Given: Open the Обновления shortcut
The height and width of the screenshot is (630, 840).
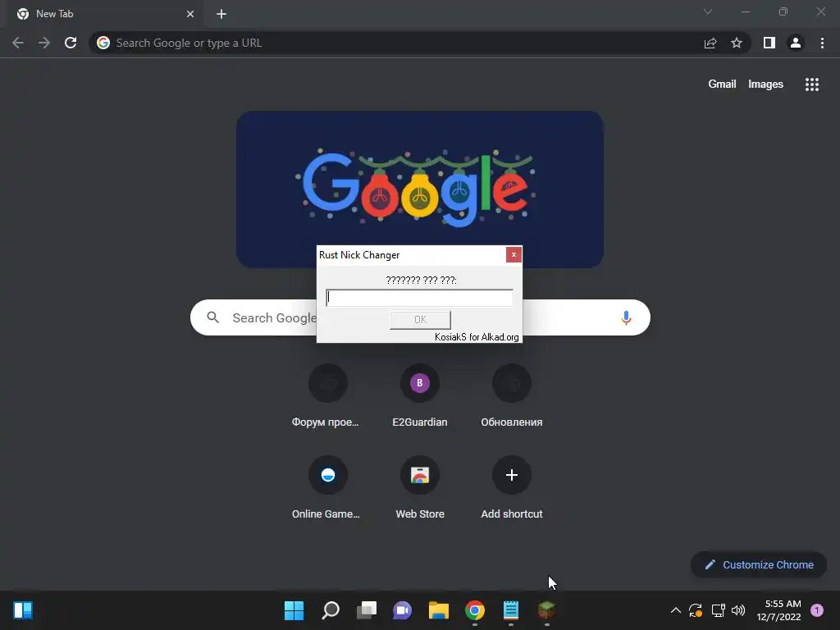Looking at the screenshot, I should (x=512, y=396).
